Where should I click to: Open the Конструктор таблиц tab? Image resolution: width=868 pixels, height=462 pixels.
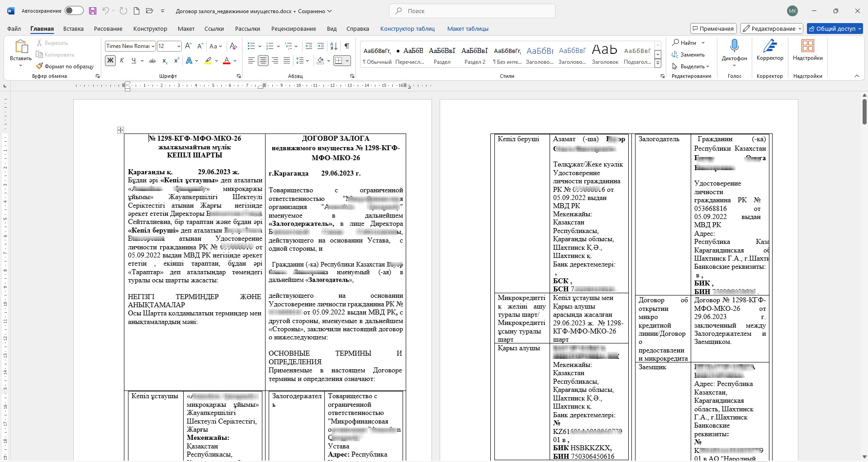click(408, 29)
